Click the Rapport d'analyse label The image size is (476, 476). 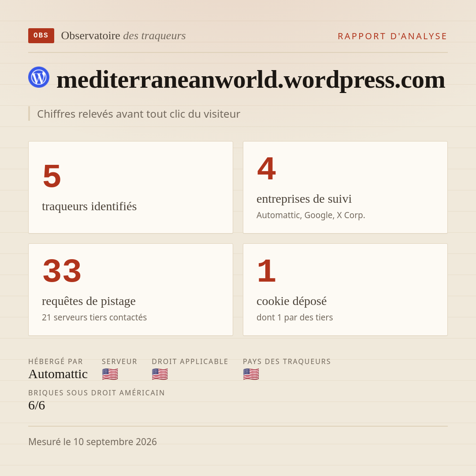pyautogui.click(x=393, y=36)
